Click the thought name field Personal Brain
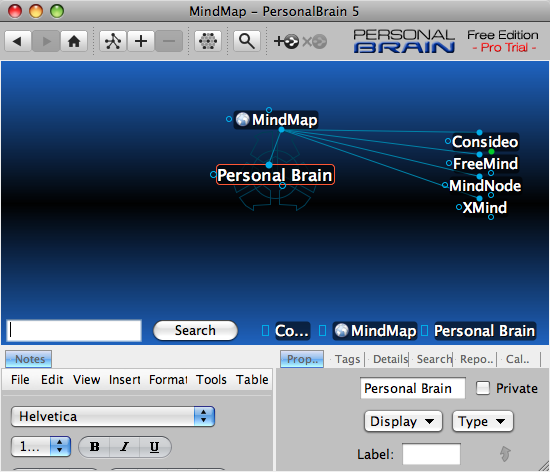 pos(413,388)
